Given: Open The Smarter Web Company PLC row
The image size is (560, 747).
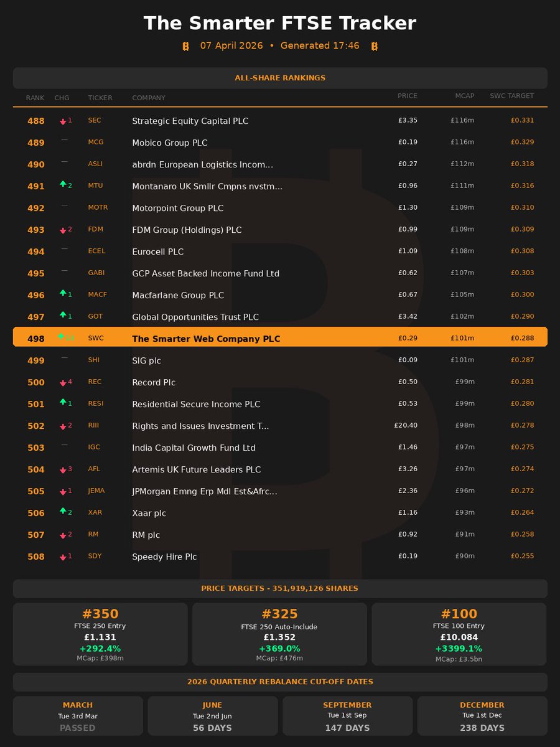Looking at the screenshot, I should tap(206, 339).
